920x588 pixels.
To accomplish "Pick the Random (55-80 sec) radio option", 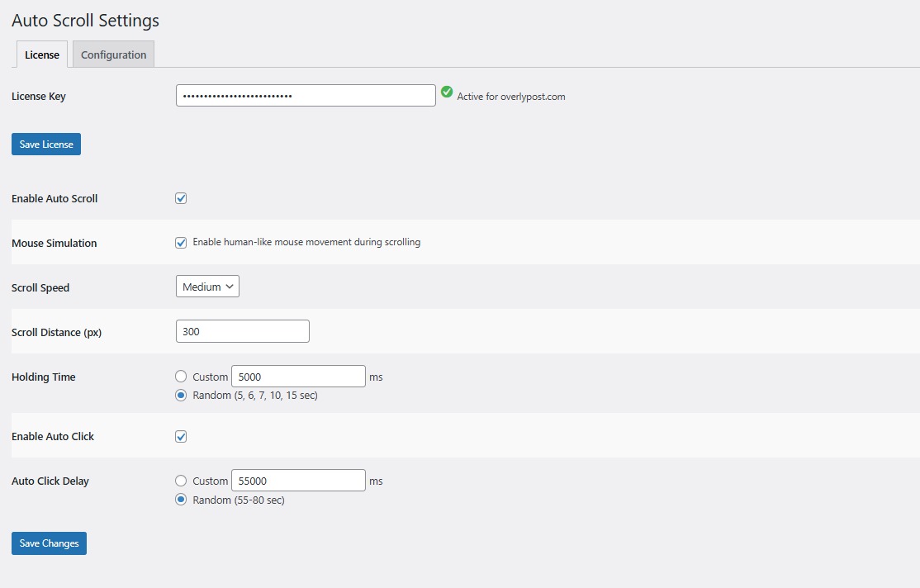I will pos(181,500).
